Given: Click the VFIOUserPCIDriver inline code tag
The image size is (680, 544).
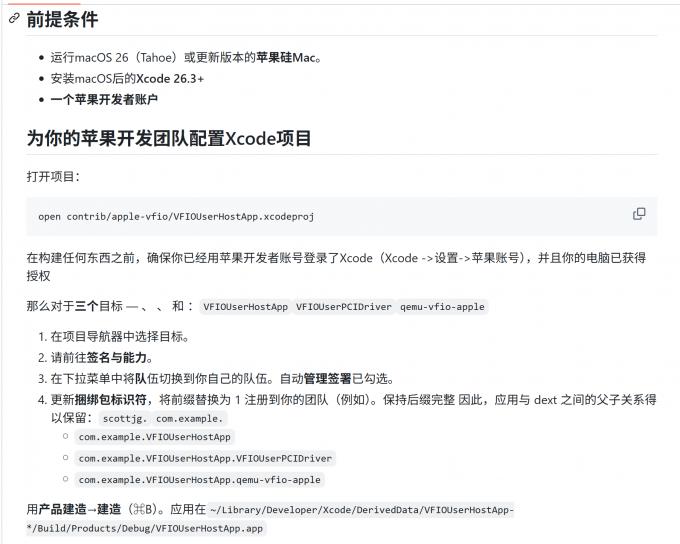Looking at the screenshot, I should (343, 307).
